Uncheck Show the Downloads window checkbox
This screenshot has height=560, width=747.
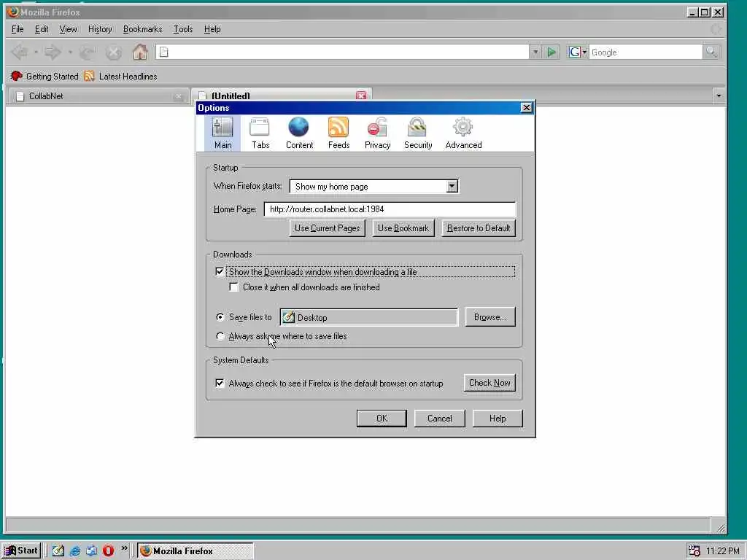tap(219, 271)
